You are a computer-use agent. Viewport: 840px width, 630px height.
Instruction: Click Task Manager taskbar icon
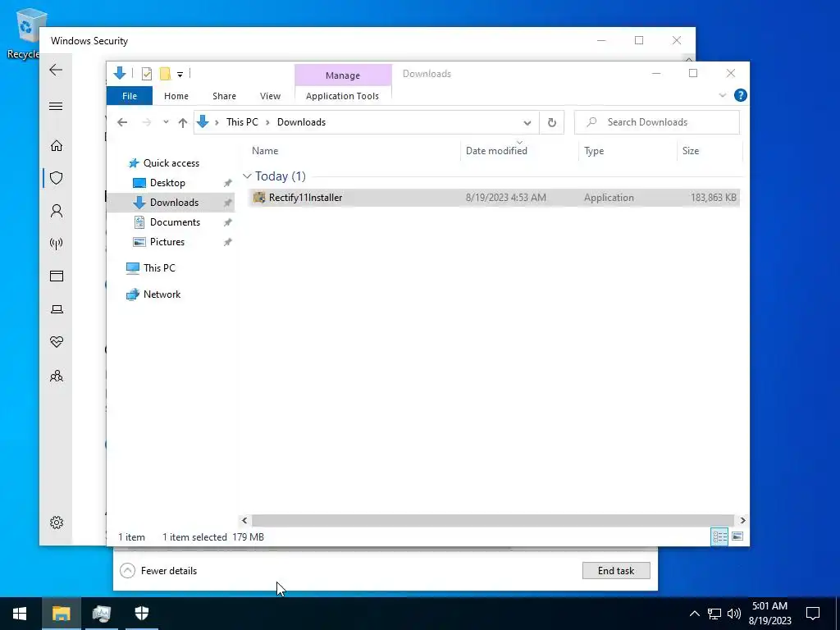[101, 614]
